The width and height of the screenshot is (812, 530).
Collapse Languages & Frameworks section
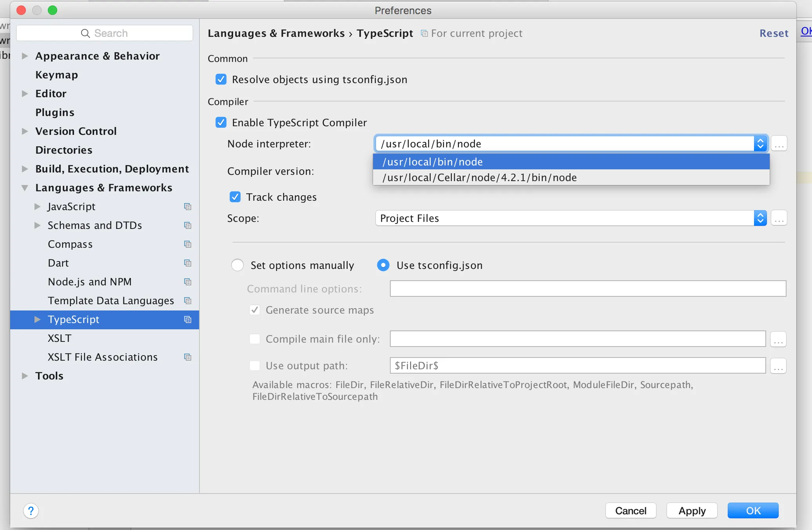click(25, 188)
